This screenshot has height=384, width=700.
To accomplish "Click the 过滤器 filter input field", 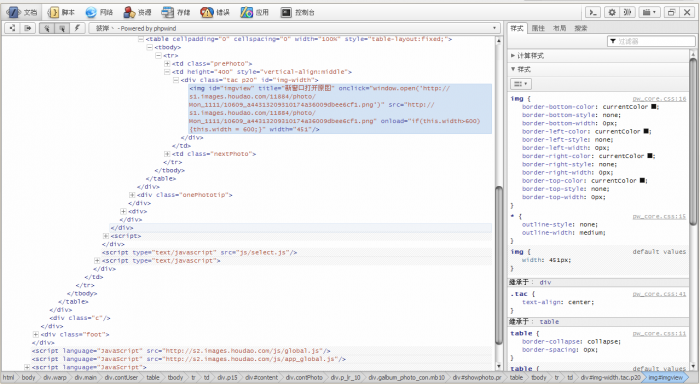I will point(651,41).
